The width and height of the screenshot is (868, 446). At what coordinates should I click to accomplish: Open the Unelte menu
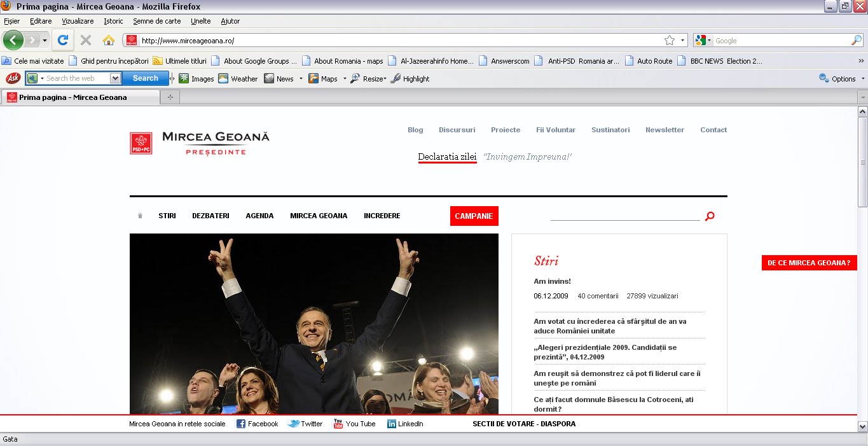(201, 21)
